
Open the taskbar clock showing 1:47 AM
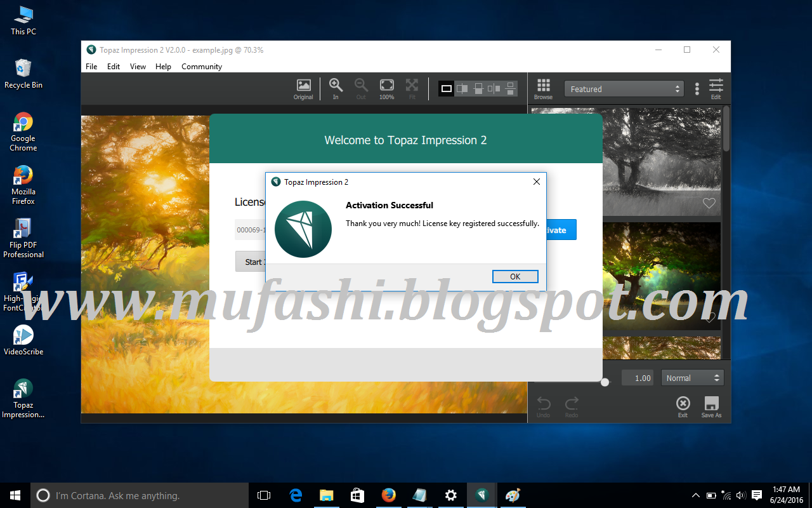786,495
